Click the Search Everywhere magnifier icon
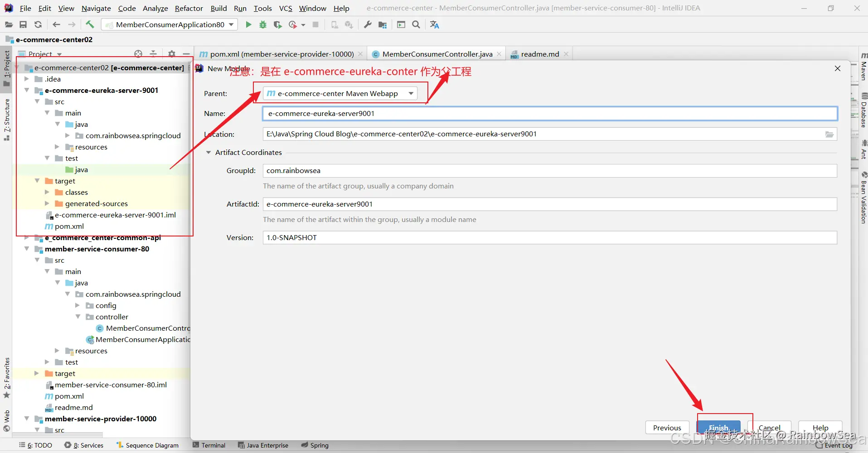Screen dimensions: 868x453 coord(416,24)
